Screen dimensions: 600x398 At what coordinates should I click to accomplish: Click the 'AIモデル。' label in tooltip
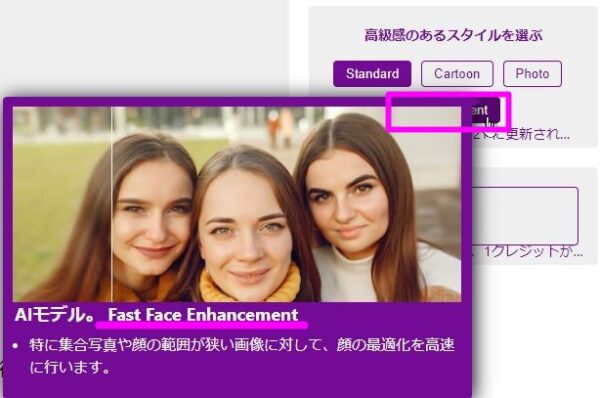point(55,315)
